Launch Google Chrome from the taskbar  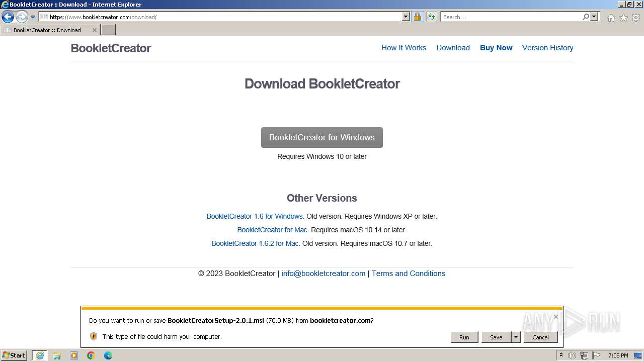pyautogui.click(x=91, y=355)
